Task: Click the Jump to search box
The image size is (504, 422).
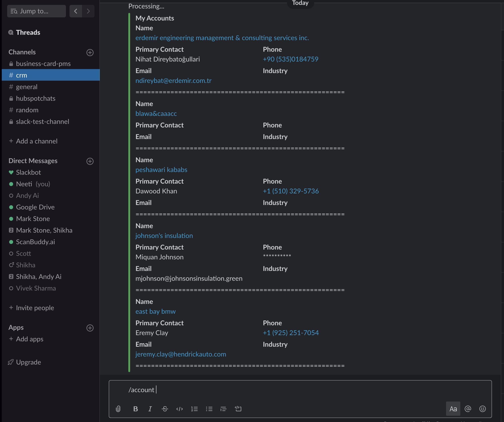Action: [x=37, y=11]
